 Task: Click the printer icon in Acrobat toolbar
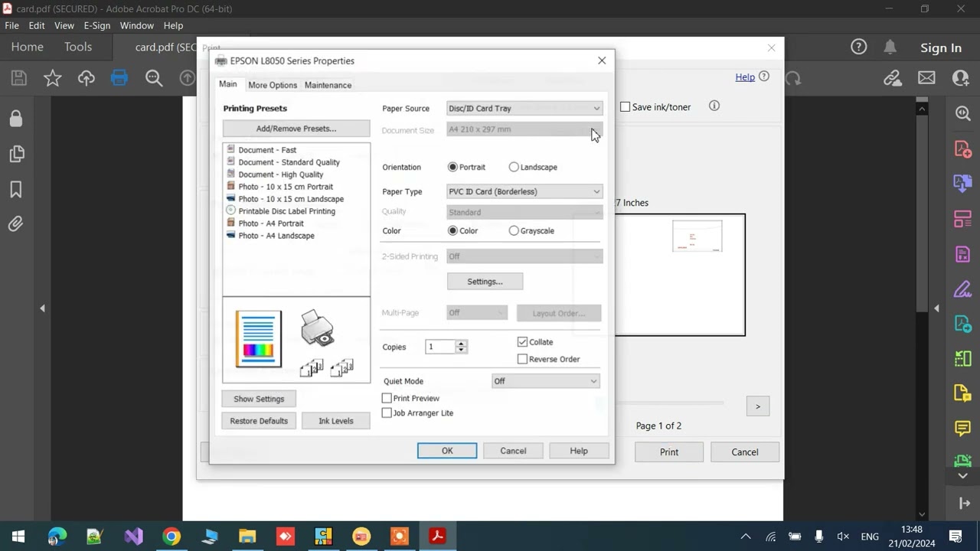click(x=119, y=78)
